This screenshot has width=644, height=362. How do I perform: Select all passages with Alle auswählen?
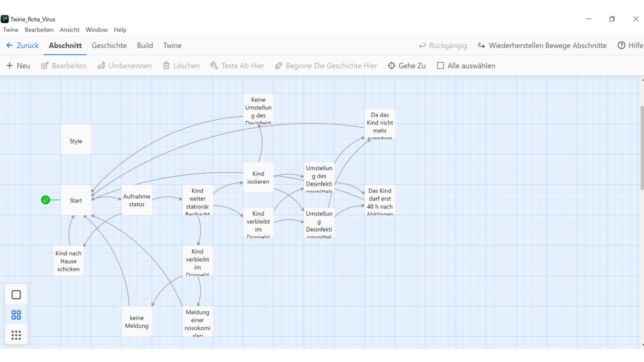466,65
